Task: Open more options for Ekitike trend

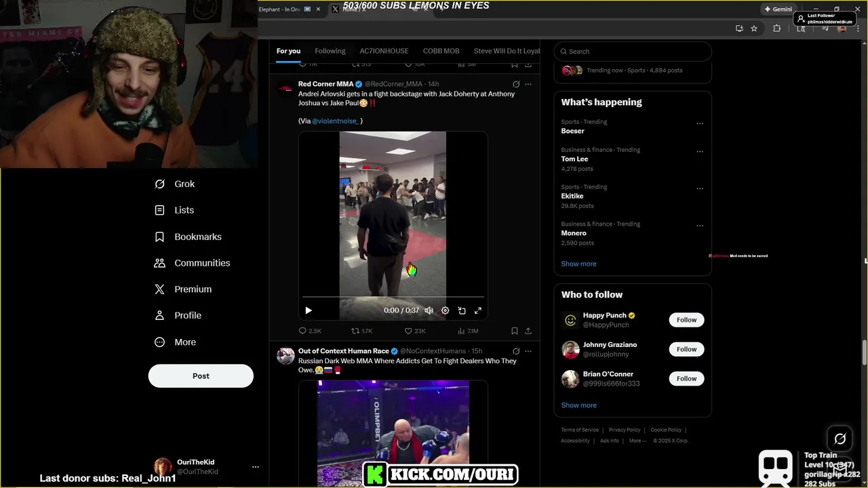Action: [x=700, y=188]
